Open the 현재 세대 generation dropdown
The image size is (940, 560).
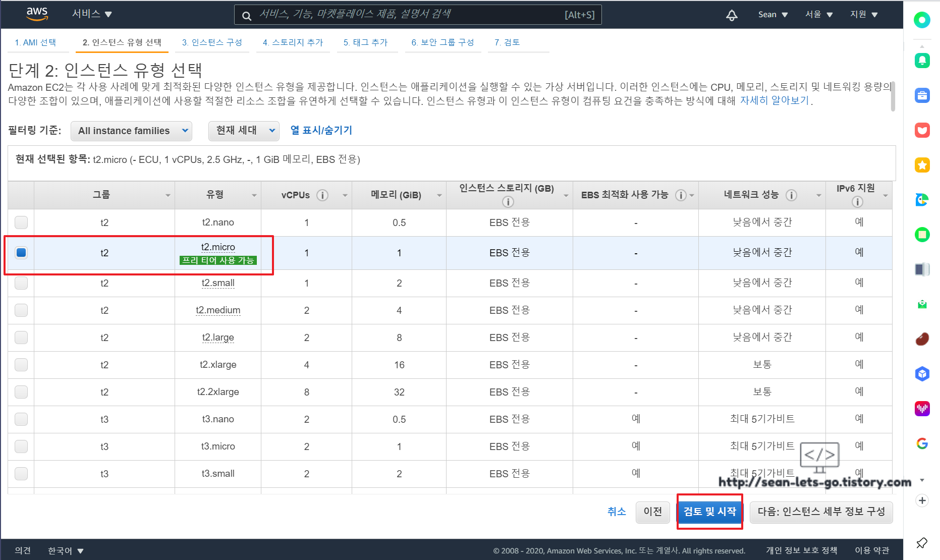244,131
